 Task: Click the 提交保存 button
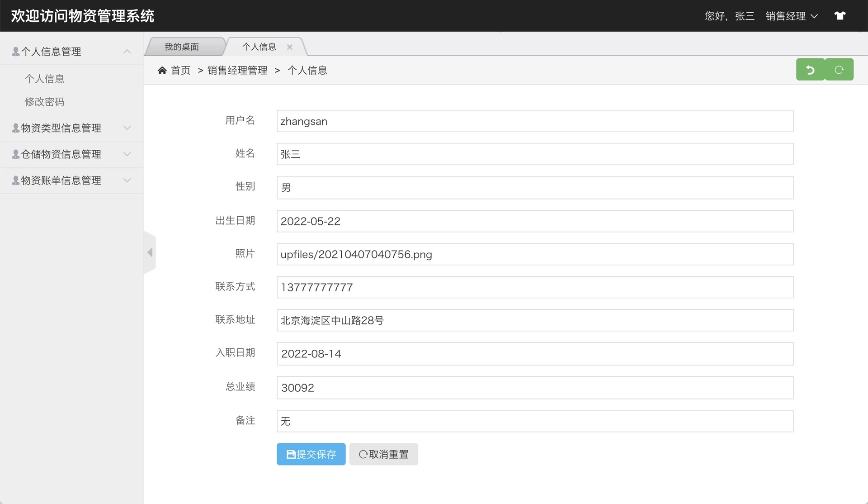coord(311,454)
